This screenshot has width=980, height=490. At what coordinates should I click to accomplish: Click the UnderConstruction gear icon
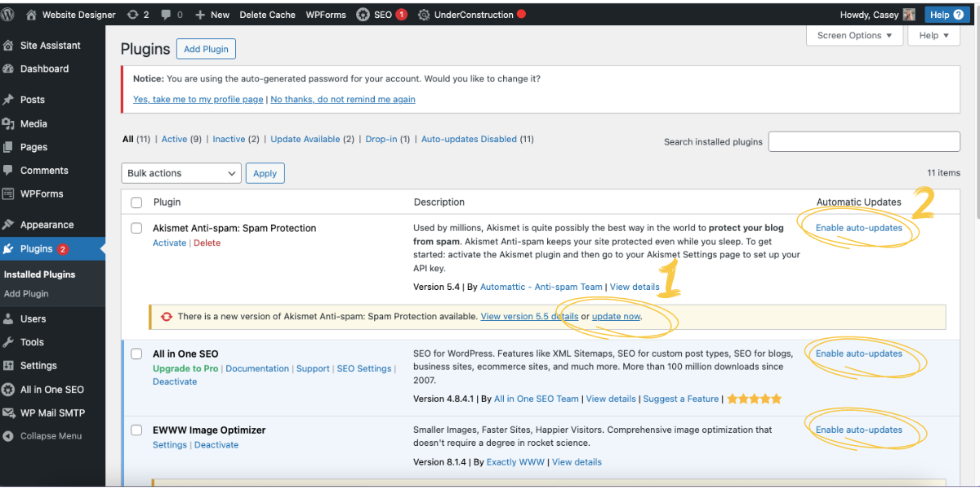(x=424, y=15)
